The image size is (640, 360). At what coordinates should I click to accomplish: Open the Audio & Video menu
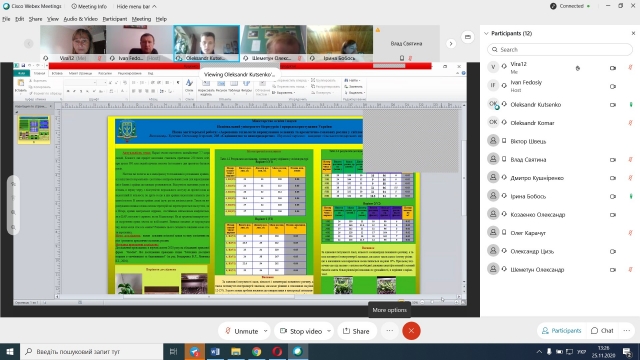click(x=80, y=19)
